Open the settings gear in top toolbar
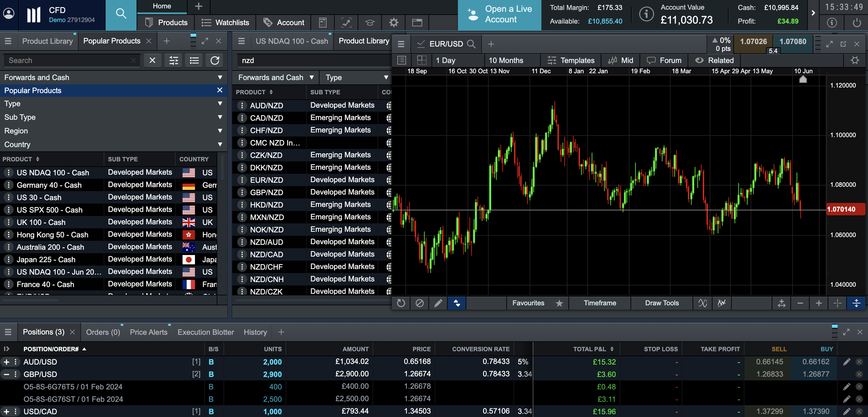The height and width of the screenshot is (417, 868). pyautogui.click(x=393, y=23)
